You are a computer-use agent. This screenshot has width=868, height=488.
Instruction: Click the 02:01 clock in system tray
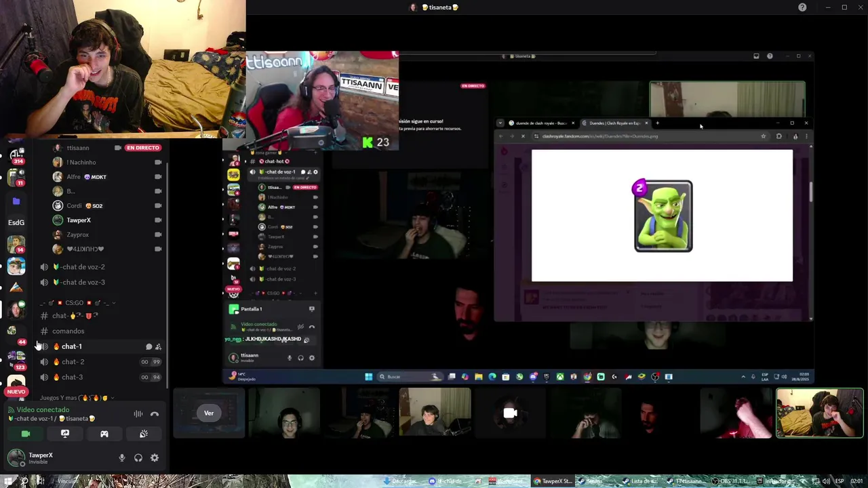tap(856, 481)
